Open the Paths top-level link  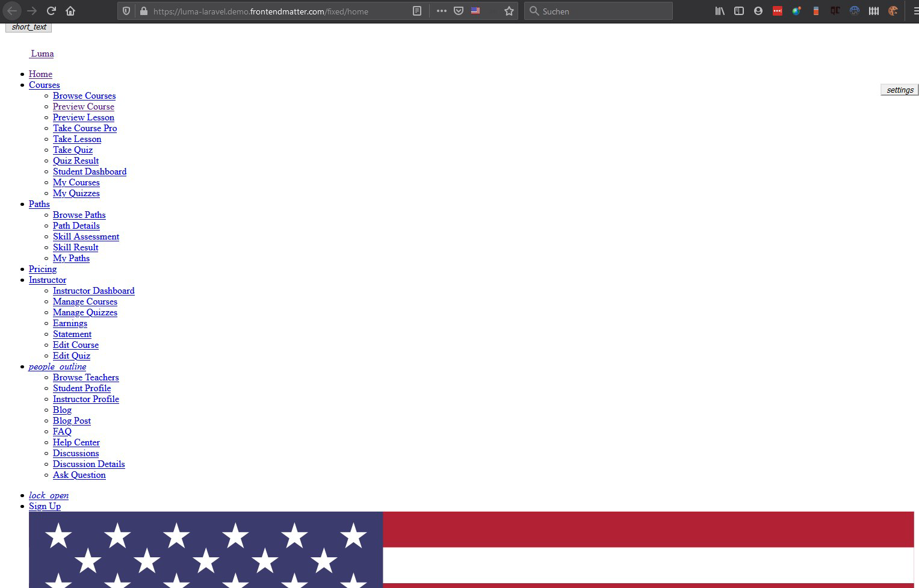pos(39,204)
